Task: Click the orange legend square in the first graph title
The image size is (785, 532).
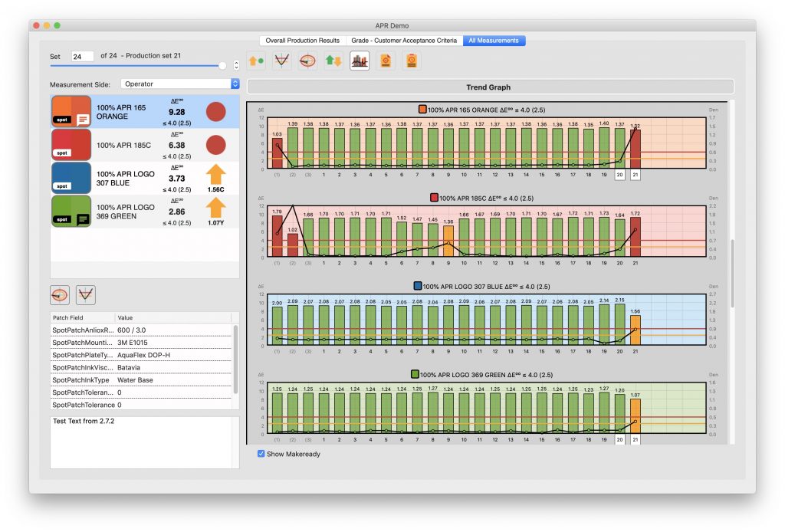Action: click(x=422, y=109)
